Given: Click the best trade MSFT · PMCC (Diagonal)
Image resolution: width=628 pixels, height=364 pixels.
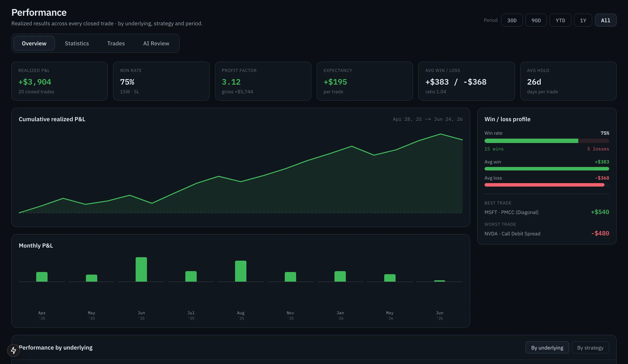Looking at the screenshot, I should 511,212.
